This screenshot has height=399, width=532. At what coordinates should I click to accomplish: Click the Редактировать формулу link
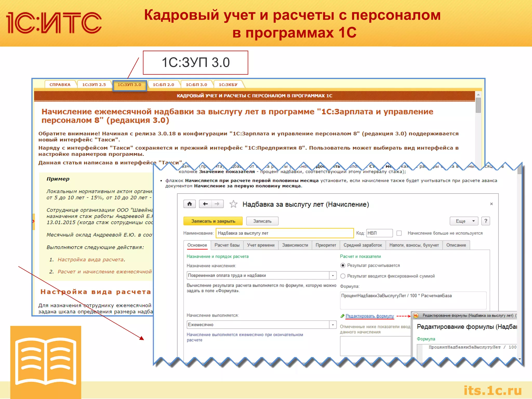[370, 316]
